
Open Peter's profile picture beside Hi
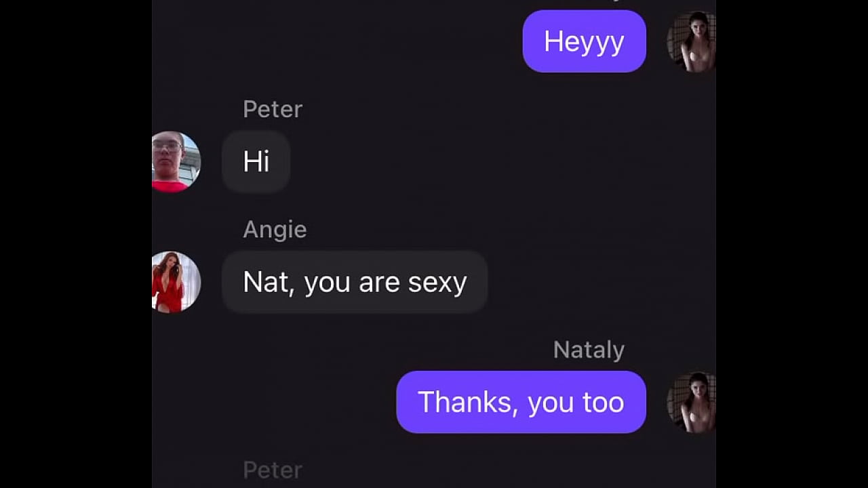tap(175, 161)
